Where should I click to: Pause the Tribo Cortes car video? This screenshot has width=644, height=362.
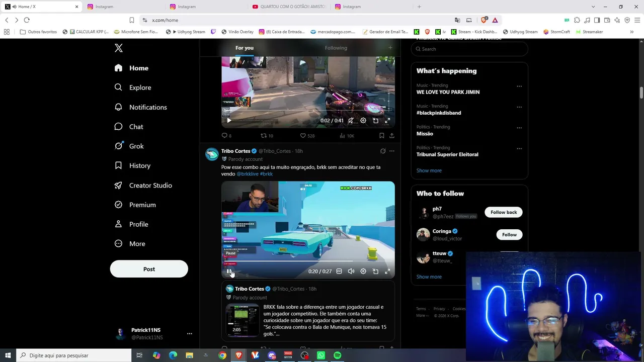(x=229, y=271)
